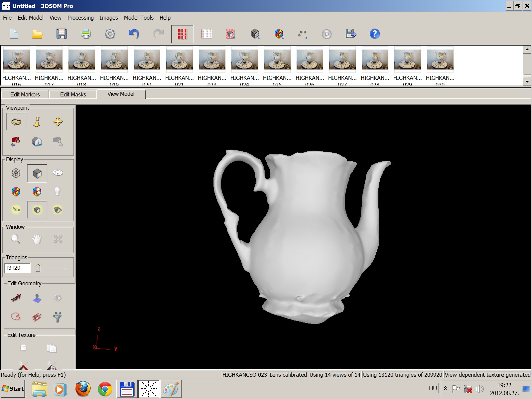The image size is (532, 399).
Task: Toggle wireframe display mode
Action: [x=16, y=173]
